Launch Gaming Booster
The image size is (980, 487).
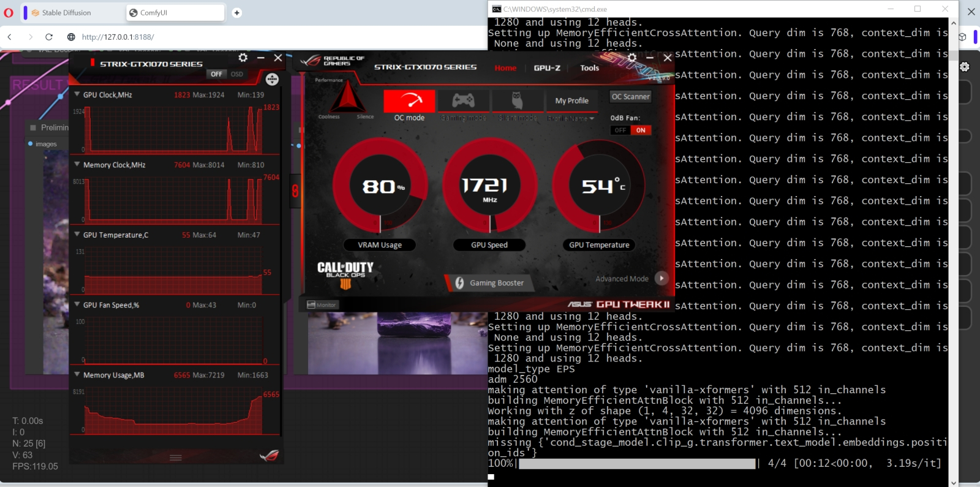pos(489,283)
